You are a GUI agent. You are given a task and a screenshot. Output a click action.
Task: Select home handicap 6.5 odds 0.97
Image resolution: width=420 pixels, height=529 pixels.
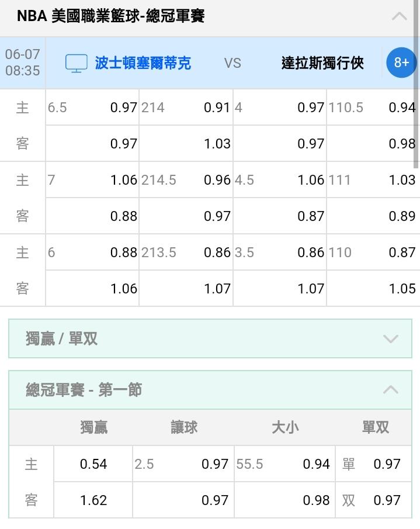click(x=92, y=108)
